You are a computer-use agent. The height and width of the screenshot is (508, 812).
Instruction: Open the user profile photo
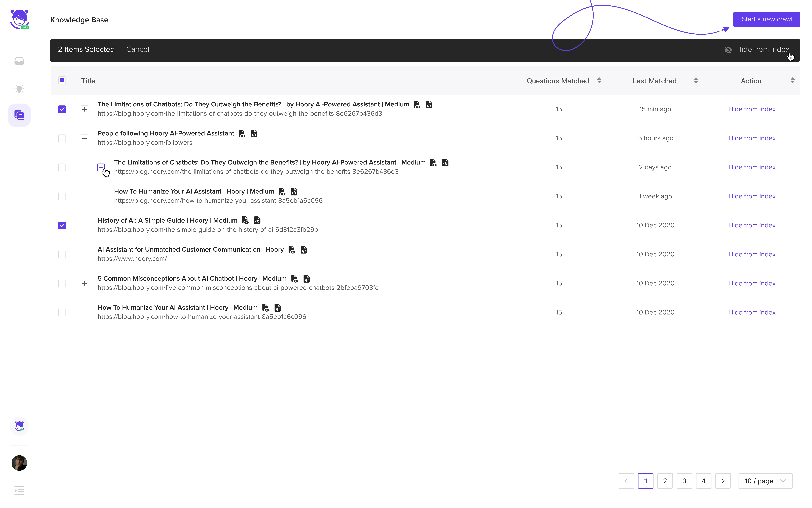[x=19, y=463]
